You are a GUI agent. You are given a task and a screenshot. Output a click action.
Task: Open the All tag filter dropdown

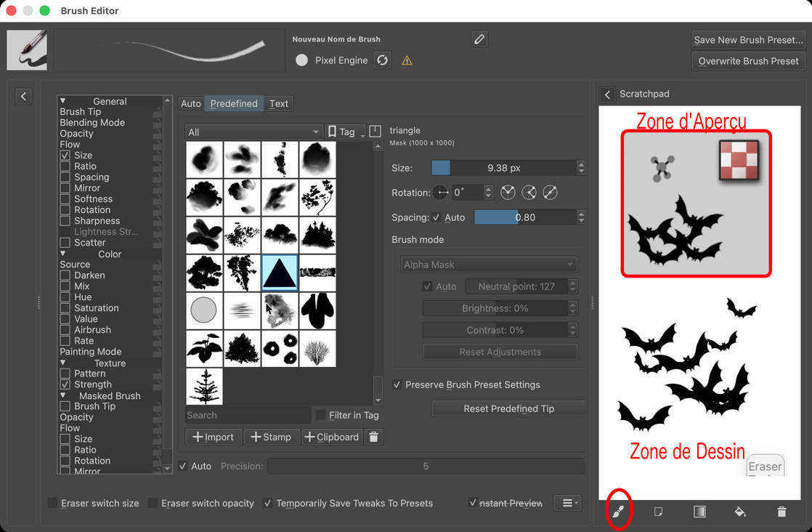(253, 132)
